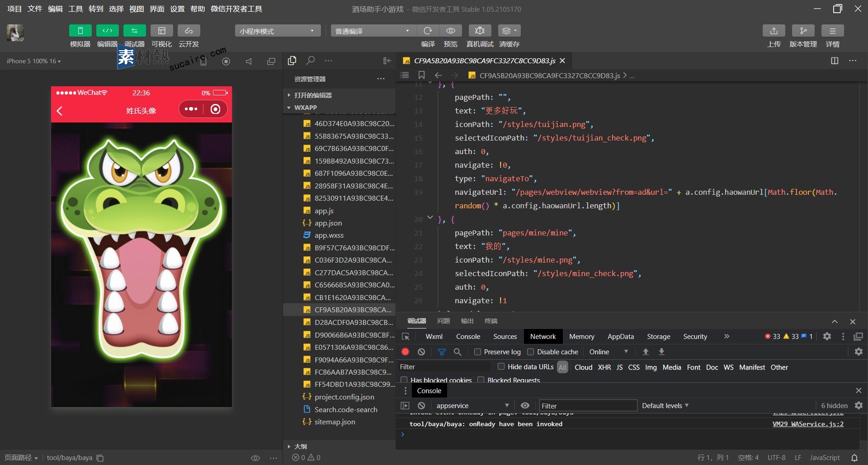Split the editor view icon
This screenshot has height=465, width=868.
click(835, 61)
